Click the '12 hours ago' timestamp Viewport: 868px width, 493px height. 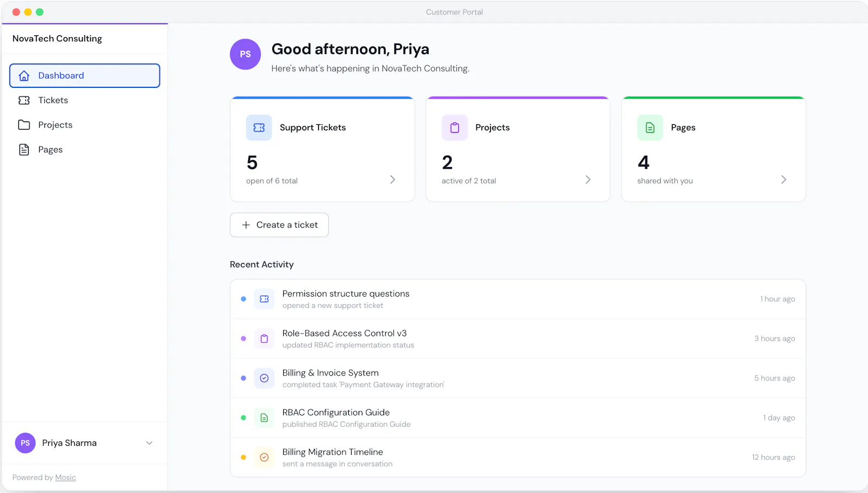774,458
